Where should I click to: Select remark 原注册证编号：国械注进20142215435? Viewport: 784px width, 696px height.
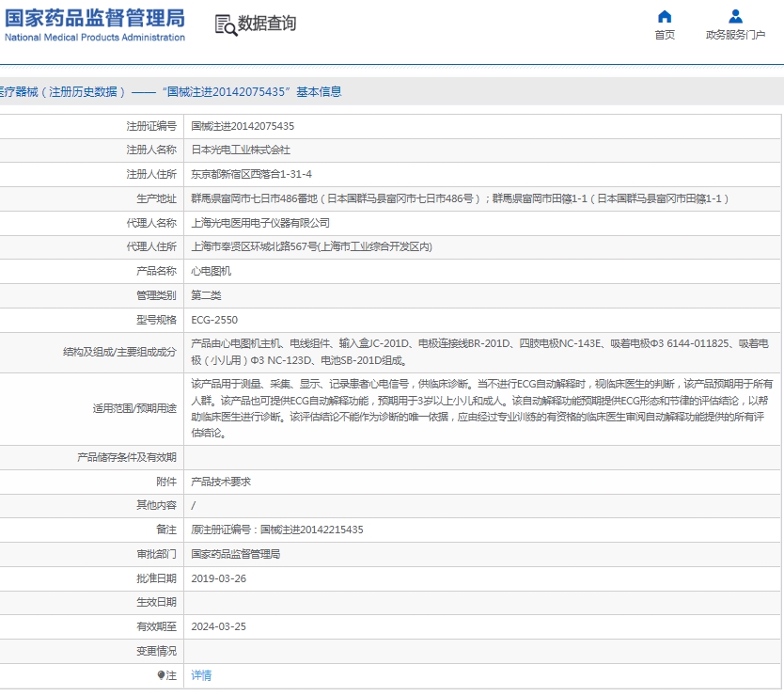[277, 530]
